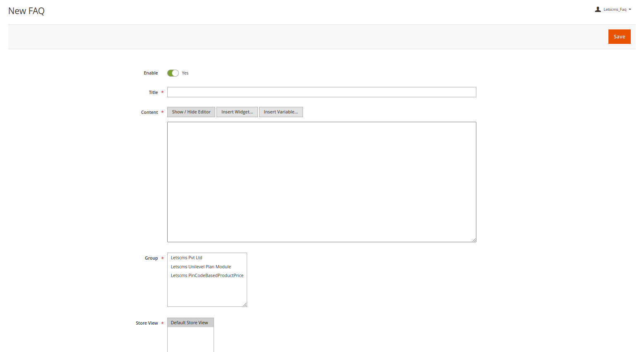Toggle the Enable switch off
644x352 pixels.
coord(173,73)
